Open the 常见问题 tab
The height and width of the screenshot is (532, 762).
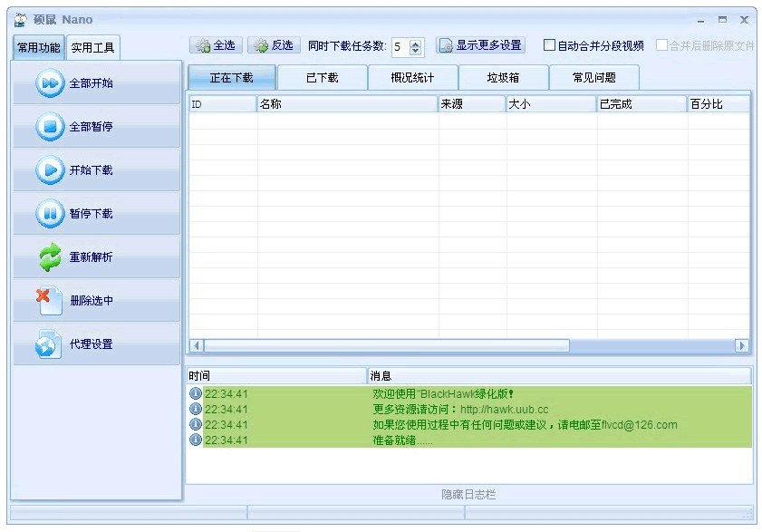593,78
